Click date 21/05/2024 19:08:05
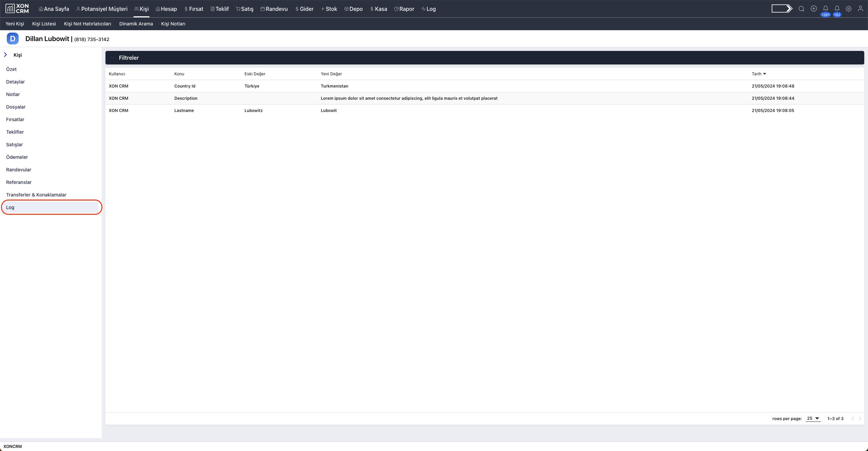Viewport: 868px width, 451px height. (x=773, y=110)
